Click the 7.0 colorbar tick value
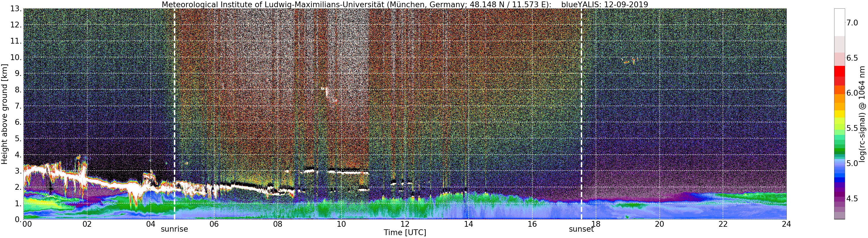This screenshot has height=238, width=868. [x=852, y=23]
